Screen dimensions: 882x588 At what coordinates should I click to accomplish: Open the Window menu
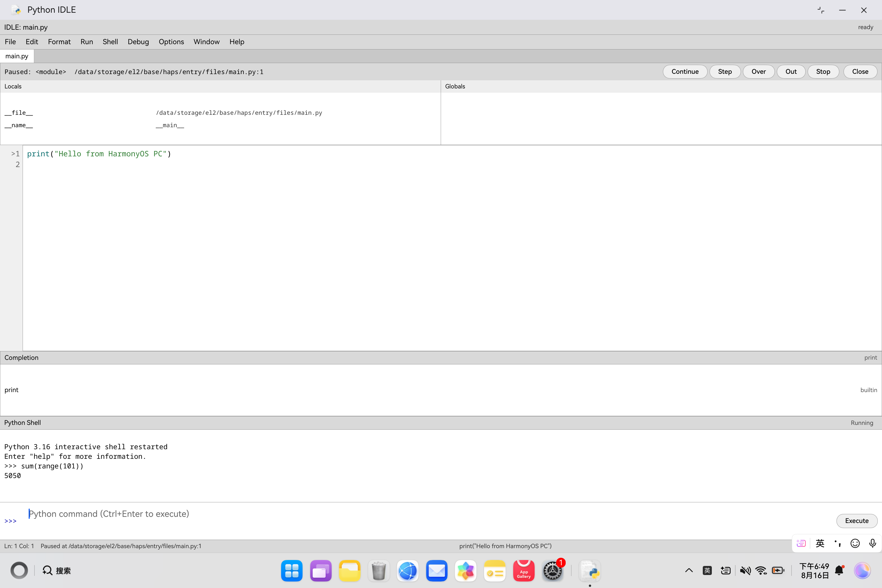click(207, 42)
